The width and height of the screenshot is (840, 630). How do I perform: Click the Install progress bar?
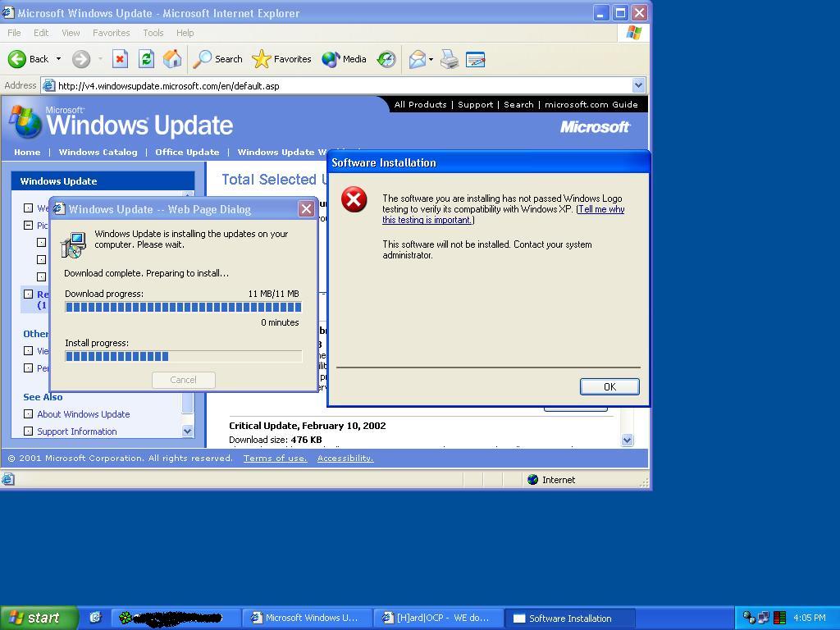(183, 356)
